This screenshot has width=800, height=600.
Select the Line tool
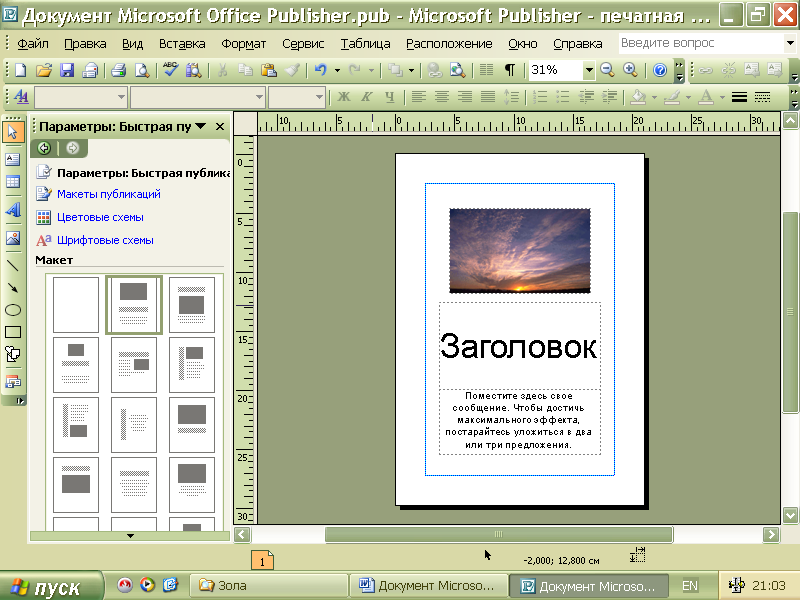coord(13,265)
